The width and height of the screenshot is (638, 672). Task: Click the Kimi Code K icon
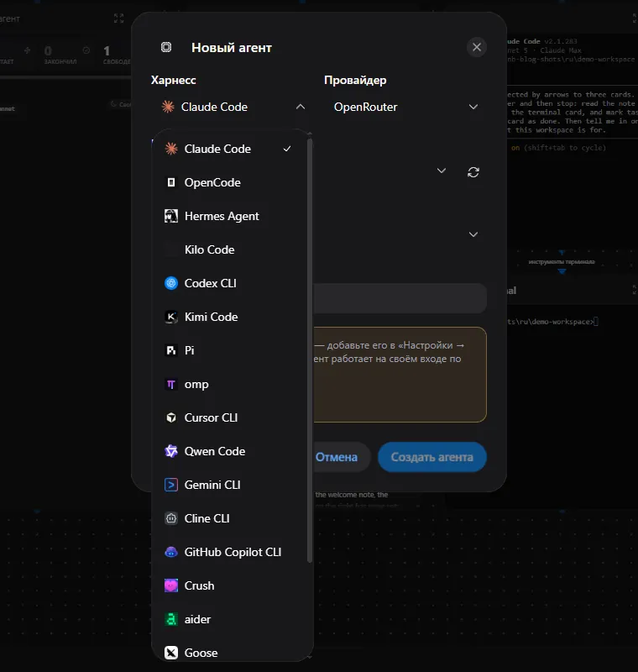pyautogui.click(x=171, y=317)
